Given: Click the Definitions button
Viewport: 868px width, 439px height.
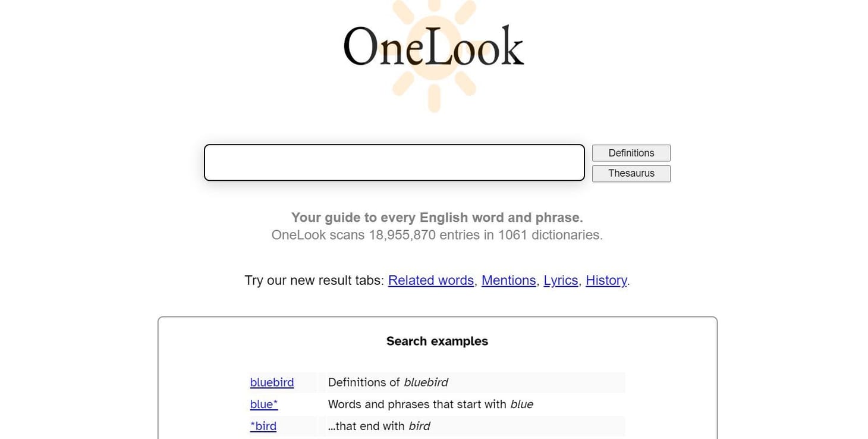Looking at the screenshot, I should coord(631,153).
